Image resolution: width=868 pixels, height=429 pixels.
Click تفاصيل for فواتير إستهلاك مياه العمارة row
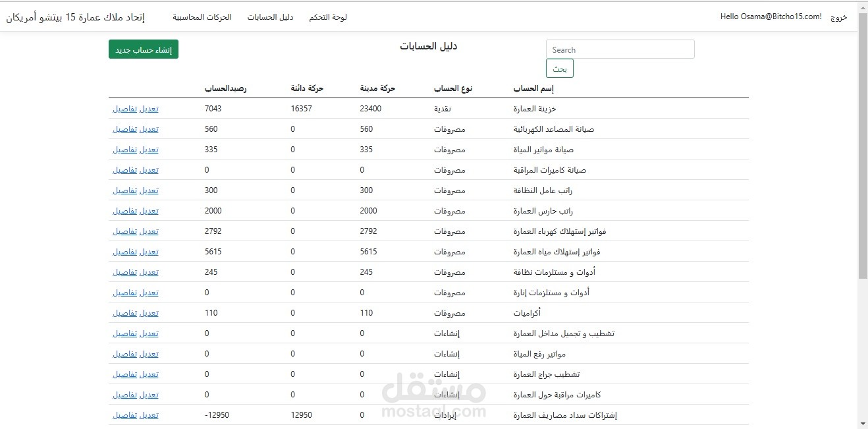tap(125, 252)
